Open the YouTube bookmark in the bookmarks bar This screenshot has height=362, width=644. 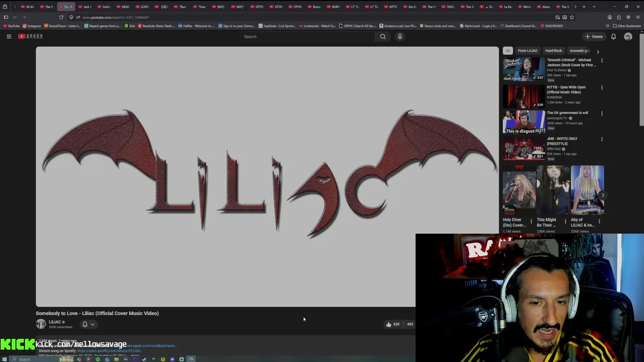(11, 26)
